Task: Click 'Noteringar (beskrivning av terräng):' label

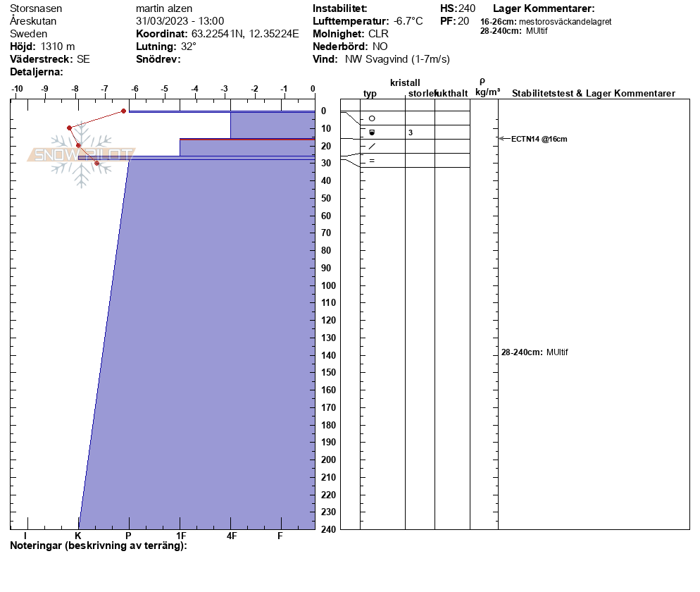Action: tap(98, 545)
